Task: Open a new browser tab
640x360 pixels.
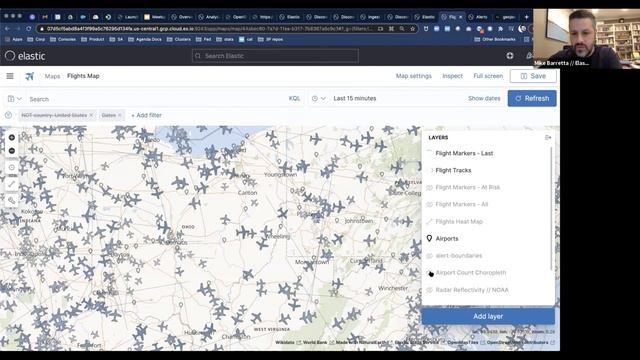Action: 526,17
